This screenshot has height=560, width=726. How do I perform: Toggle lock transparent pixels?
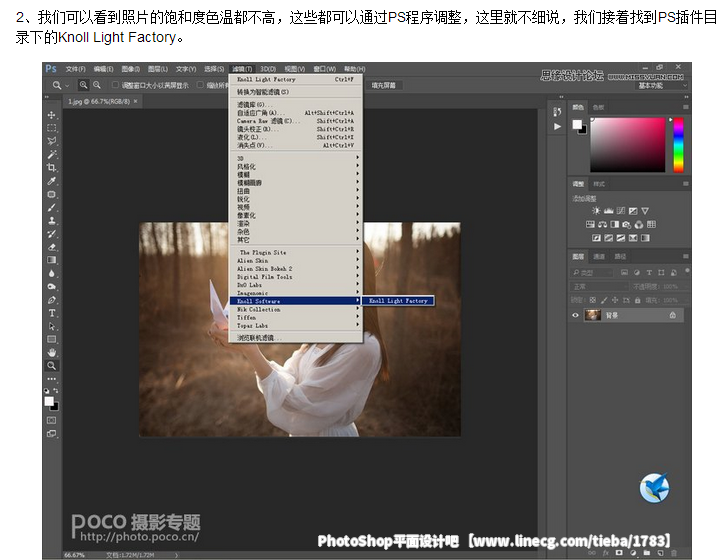pyautogui.click(x=593, y=300)
